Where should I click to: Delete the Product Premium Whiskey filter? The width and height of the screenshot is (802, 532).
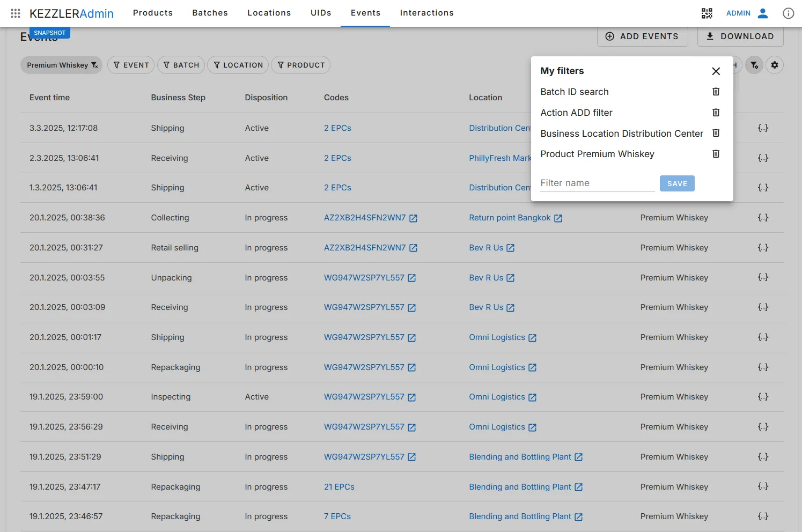point(716,154)
